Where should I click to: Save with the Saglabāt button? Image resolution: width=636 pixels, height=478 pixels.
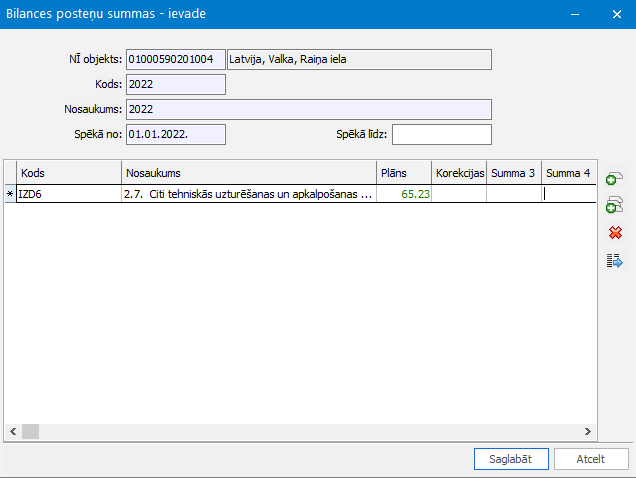coord(511,459)
